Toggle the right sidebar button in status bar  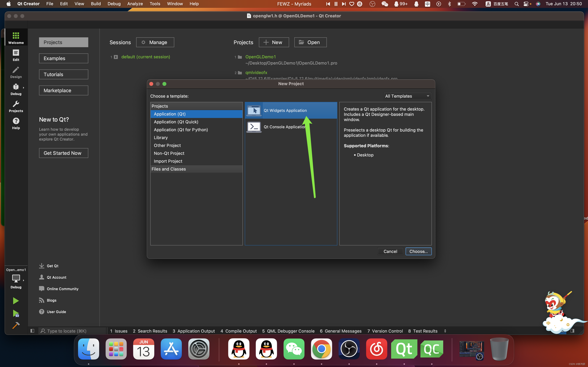click(572, 331)
